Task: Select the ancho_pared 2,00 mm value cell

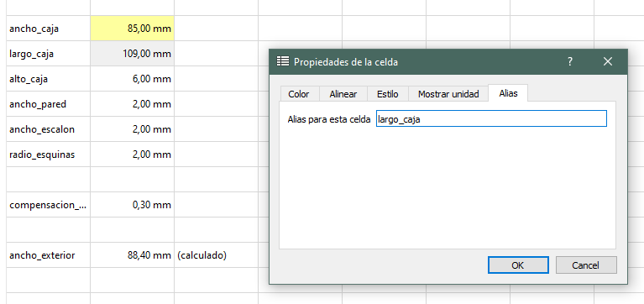Action: (x=133, y=104)
